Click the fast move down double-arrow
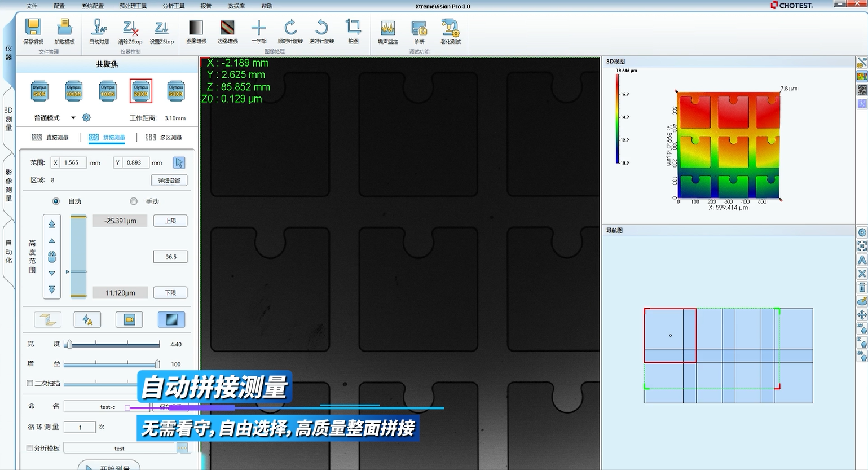Viewport: 868px width, 470px height. pos(52,289)
